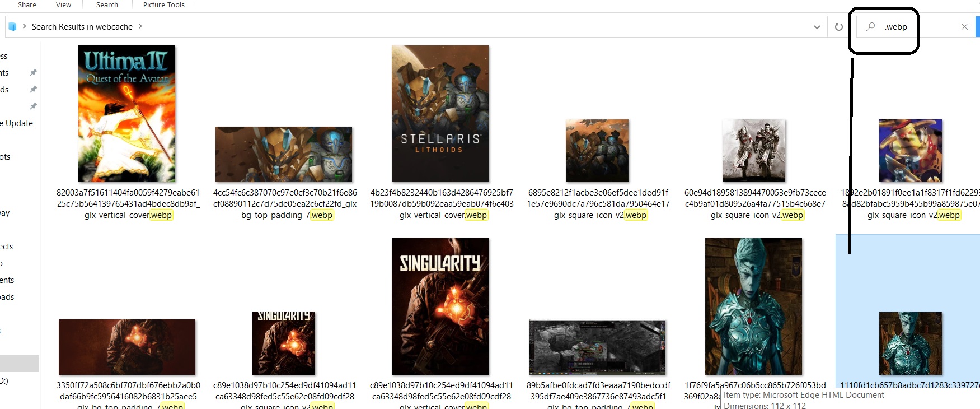The height and width of the screenshot is (409, 980).
Task: Select the wide Stellaris Lithoids banner thumbnail
Action: pyautogui.click(x=284, y=154)
